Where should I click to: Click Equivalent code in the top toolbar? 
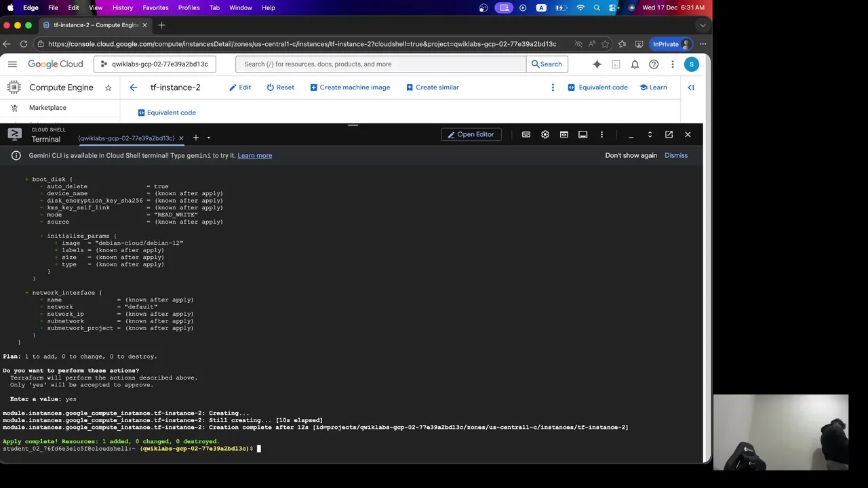[597, 87]
